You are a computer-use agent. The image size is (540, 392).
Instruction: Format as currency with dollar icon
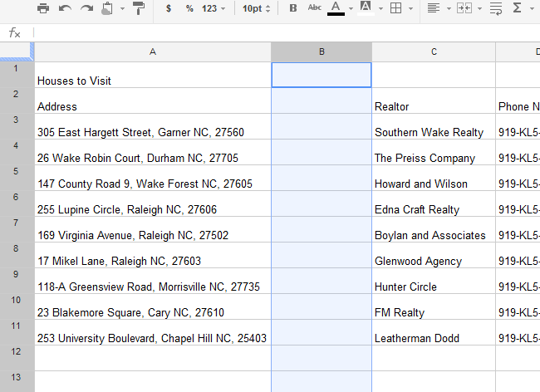point(169,8)
